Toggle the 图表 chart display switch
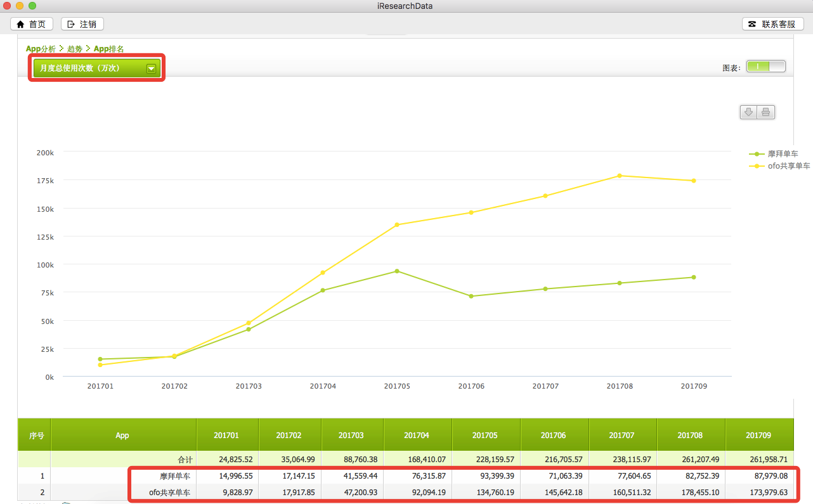This screenshot has width=813, height=504. tap(765, 67)
